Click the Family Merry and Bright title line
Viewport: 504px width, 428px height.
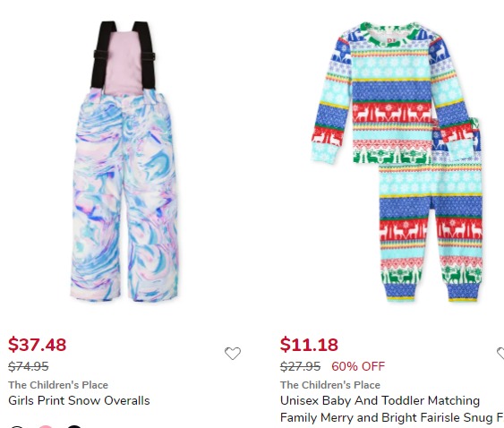392,417
